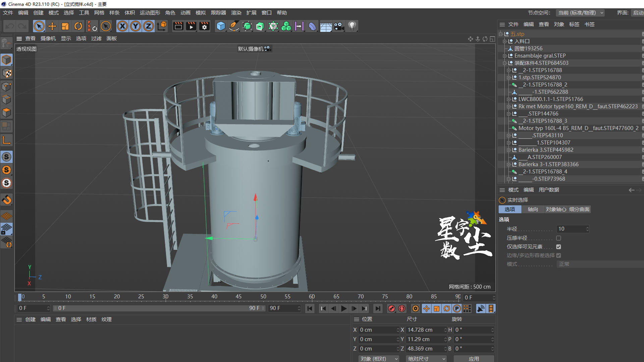
Task: Add an Extrude generator green cube
Action: click(260, 26)
